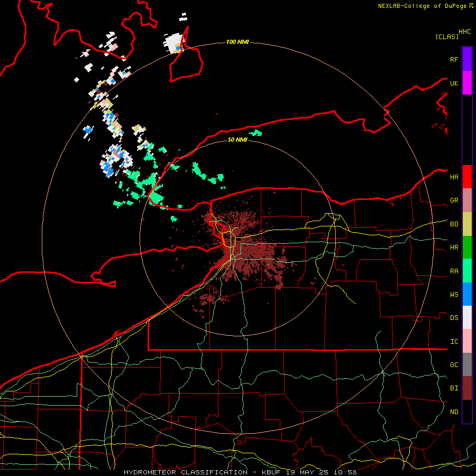The image size is (476, 476).
Task: Click the IC pink legend color swatch
Action: [x=467, y=341]
